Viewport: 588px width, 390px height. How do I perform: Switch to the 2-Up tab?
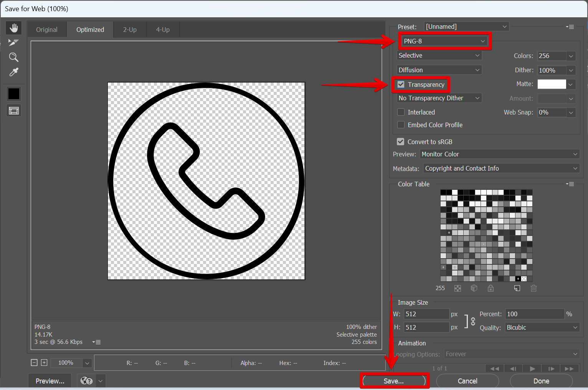130,30
